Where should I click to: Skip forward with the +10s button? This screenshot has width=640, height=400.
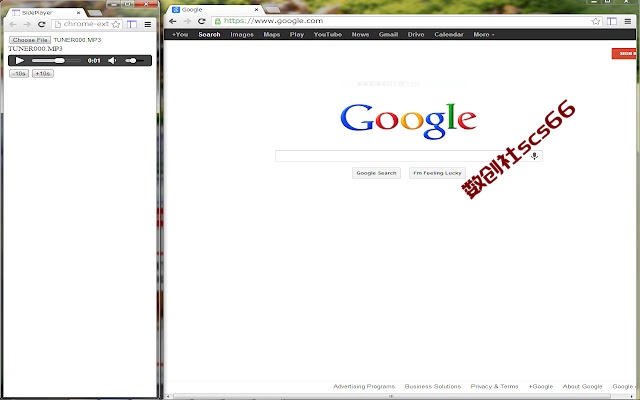click(x=43, y=73)
